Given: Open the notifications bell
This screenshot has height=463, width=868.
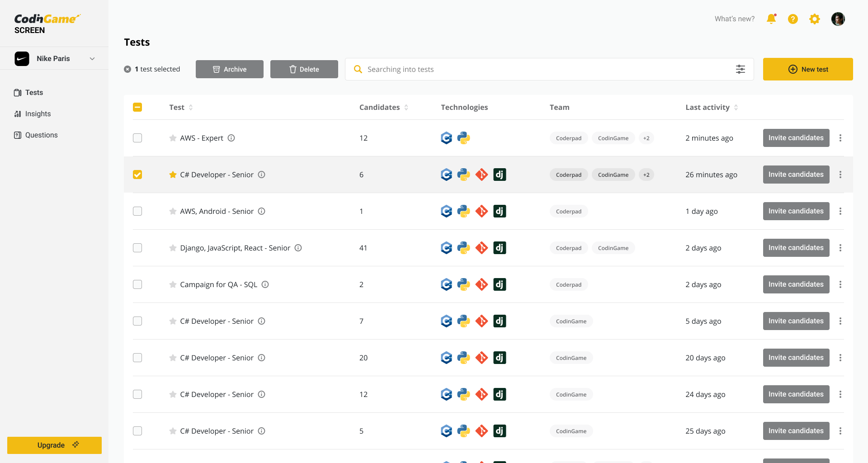Looking at the screenshot, I should coord(771,19).
